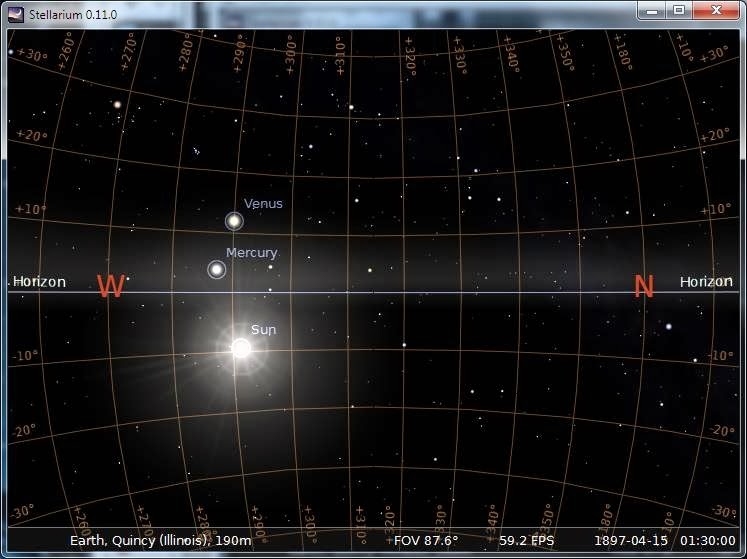The image size is (747, 559).
Task: Click the "59.2 FPS" status readout
Action: (x=526, y=541)
